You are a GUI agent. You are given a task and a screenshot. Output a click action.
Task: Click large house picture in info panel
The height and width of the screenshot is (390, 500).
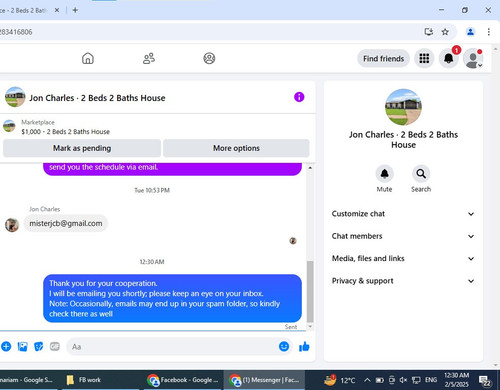pyautogui.click(x=403, y=107)
